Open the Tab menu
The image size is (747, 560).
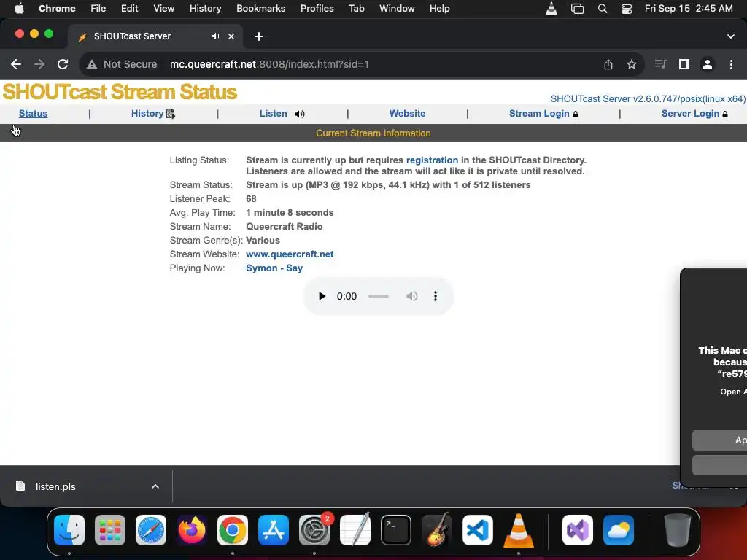(356, 8)
